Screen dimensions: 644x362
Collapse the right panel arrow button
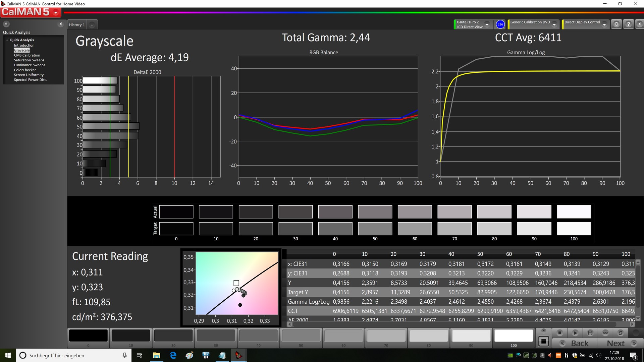coord(639,24)
